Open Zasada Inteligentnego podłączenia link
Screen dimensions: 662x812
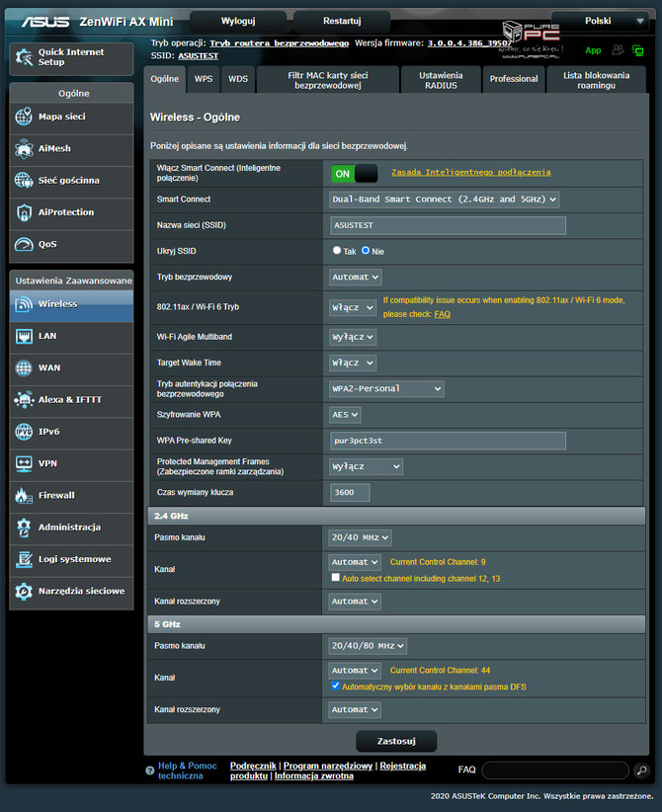(x=471, y=173)
